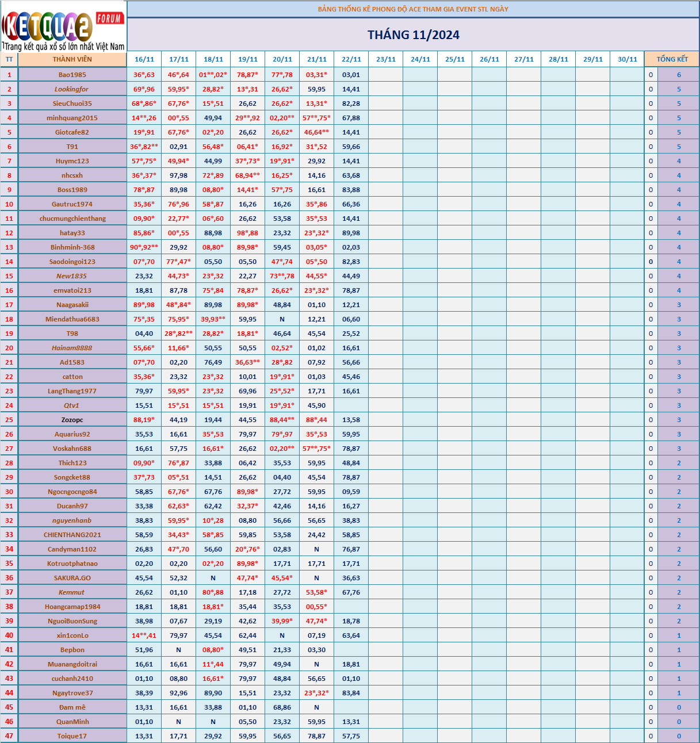Select member name SAKURA.GO
This screenshot has height=743, width=700.
[x=72, y=578]
